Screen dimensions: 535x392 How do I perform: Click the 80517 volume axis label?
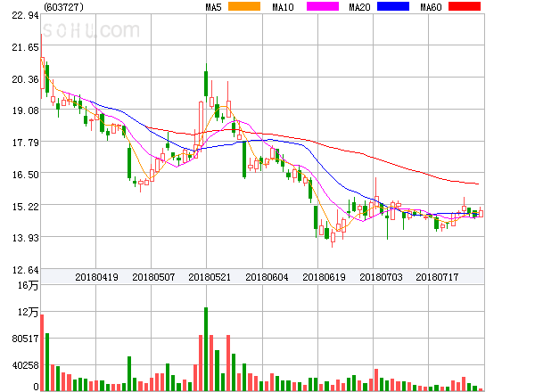(25, 339)
